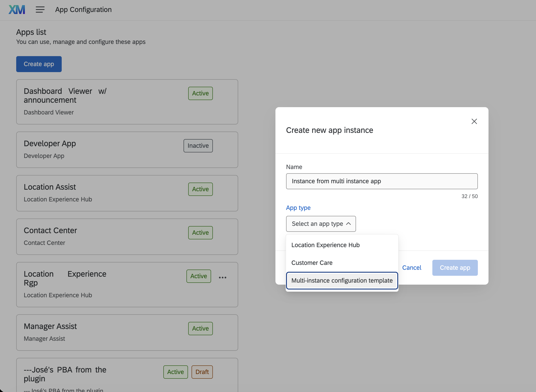Image resolution: width=536 pixels, height=392 pixels.
Task: Click the 32 / 50 character counter
Action: [469, 196]
